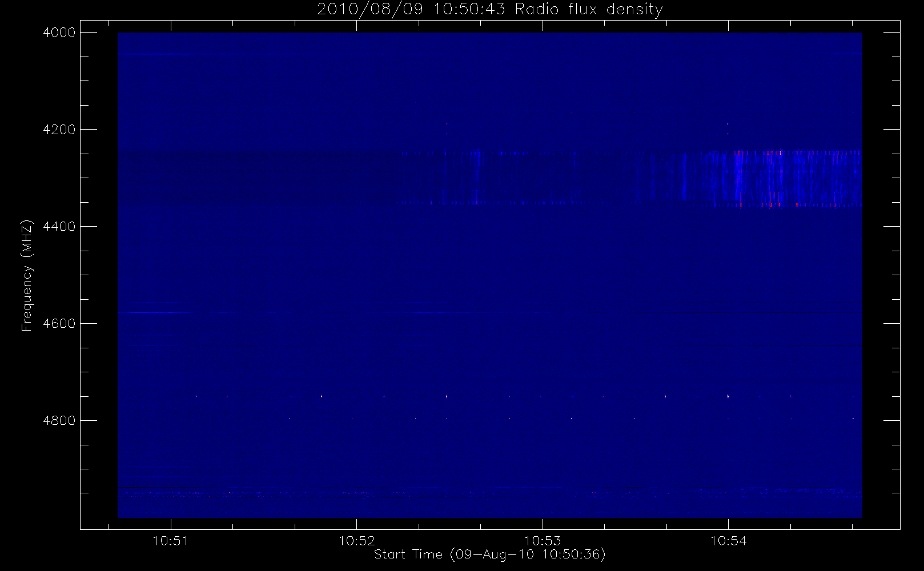The width and height of the screenshot is (924, 571).
Task: Click the "Start Time (09-Aug-10 10:50:36)" label
Action: coord(489,554)
